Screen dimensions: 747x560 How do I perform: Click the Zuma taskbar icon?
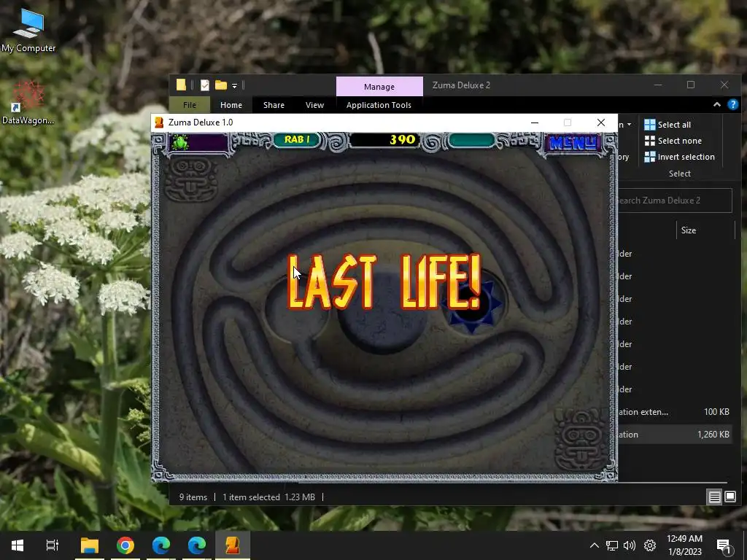[x=233, y=545]
